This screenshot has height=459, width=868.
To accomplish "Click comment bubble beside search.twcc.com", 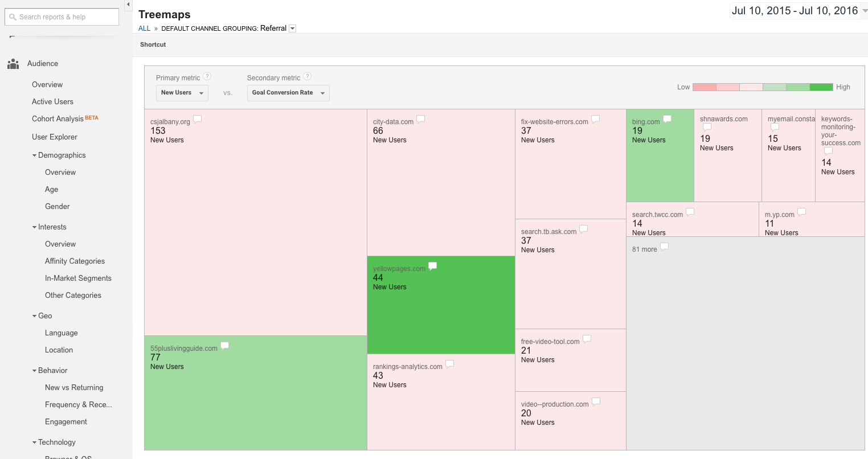I will coord(690,212).
